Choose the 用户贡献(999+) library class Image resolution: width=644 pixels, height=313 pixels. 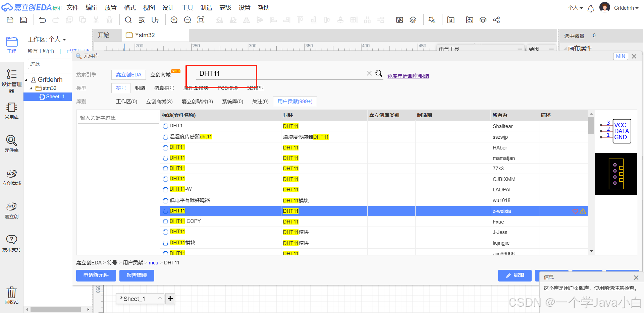[295, 101]
